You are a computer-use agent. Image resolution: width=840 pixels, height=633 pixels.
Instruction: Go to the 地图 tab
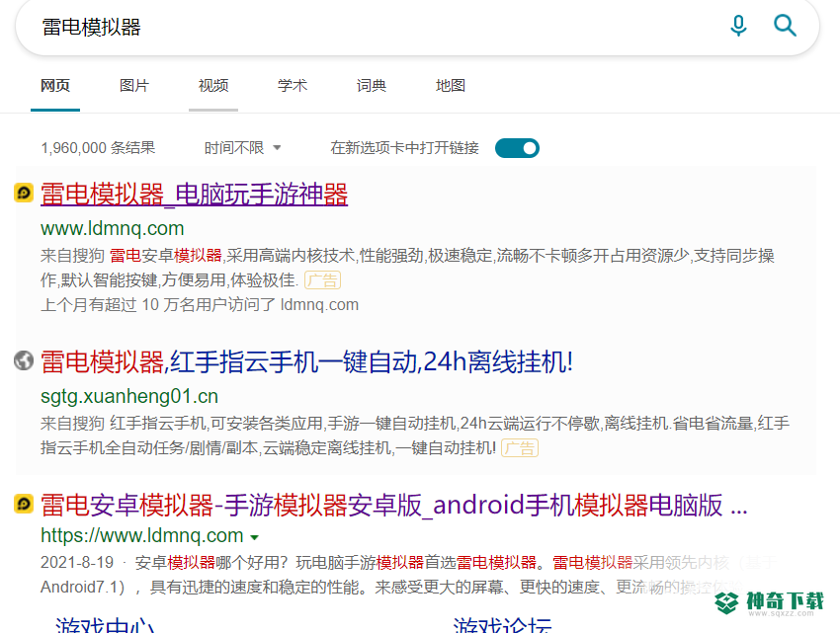pyautogui.click(x=450, y=86)
